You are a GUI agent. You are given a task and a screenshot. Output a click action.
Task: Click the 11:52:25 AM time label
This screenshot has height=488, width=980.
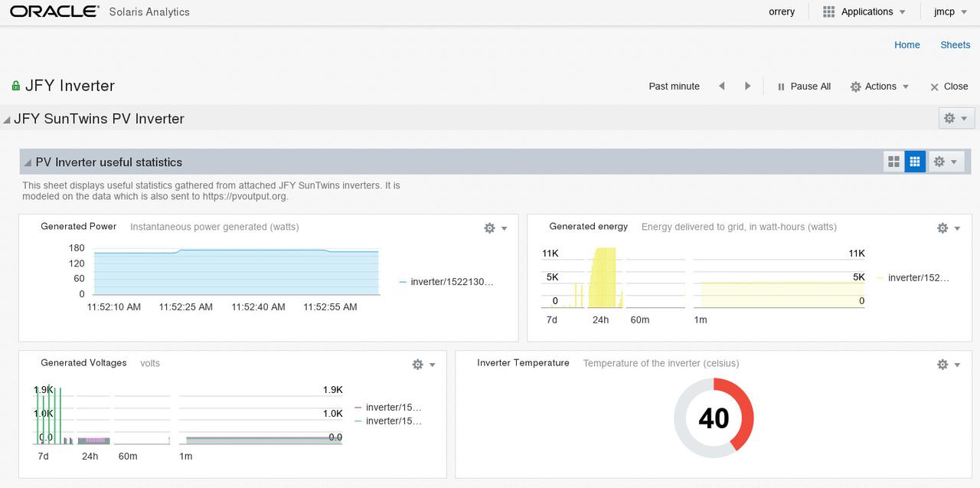pyautogui.click(x=186, y=307)
